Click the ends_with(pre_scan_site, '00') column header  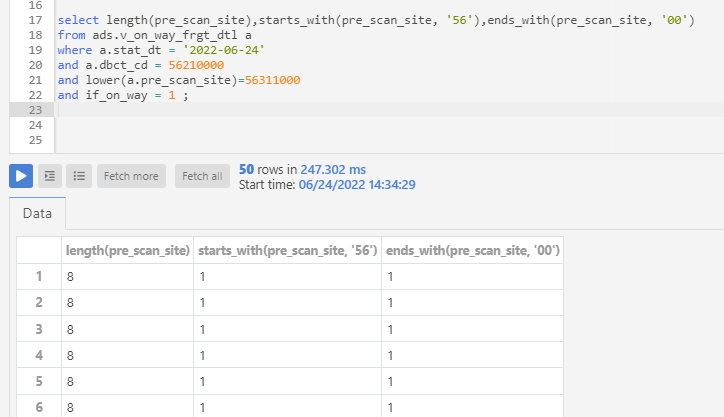tap(472, 250)
